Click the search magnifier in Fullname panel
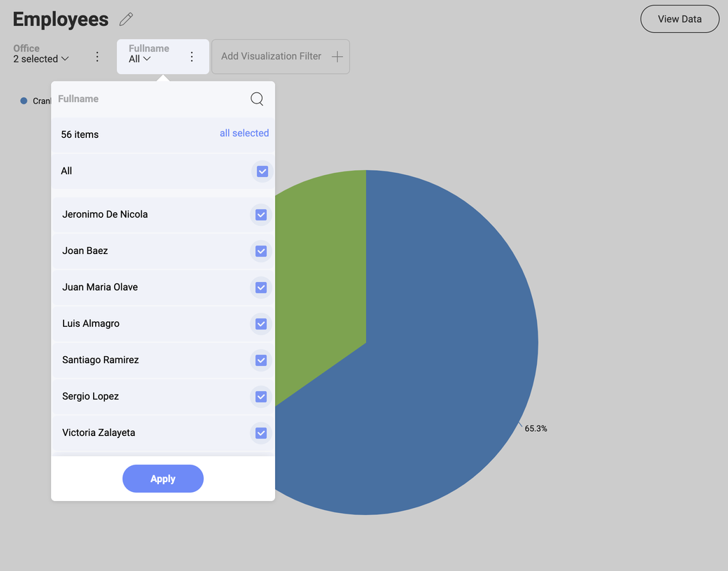728x571 pixels. coord(257,99)
